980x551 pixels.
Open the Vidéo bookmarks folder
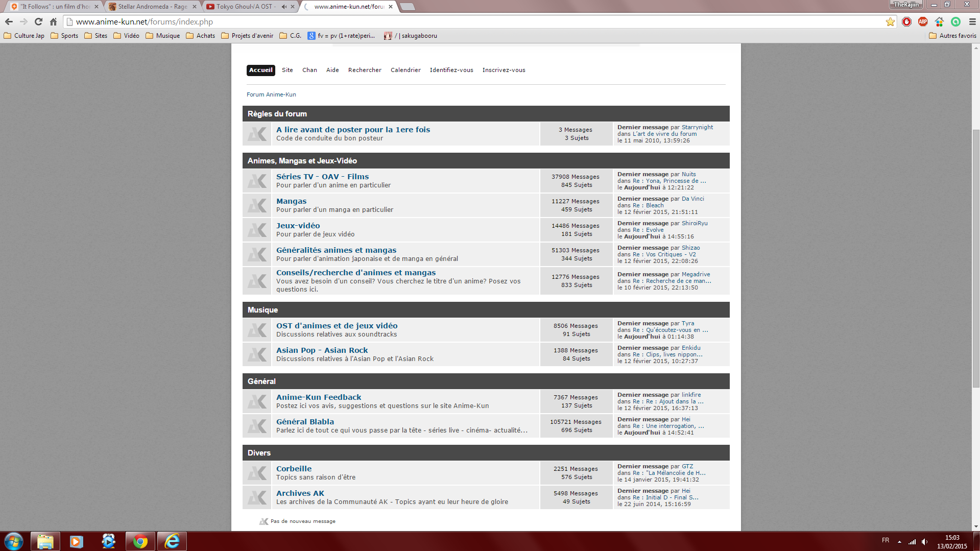126,36
